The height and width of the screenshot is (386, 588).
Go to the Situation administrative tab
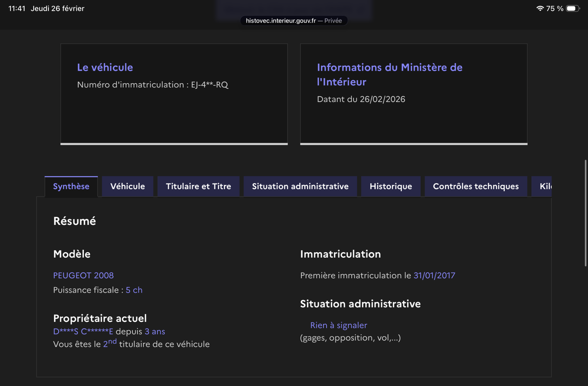(x=300, y=186)
